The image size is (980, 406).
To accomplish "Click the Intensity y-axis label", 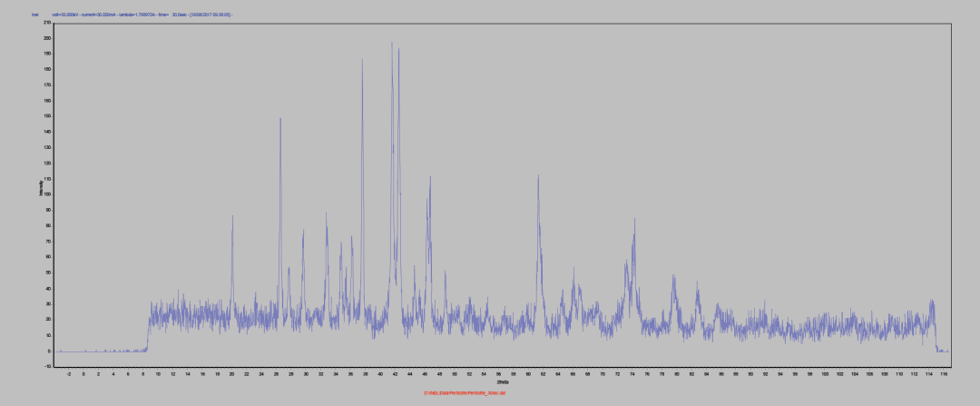I will 41,188.
